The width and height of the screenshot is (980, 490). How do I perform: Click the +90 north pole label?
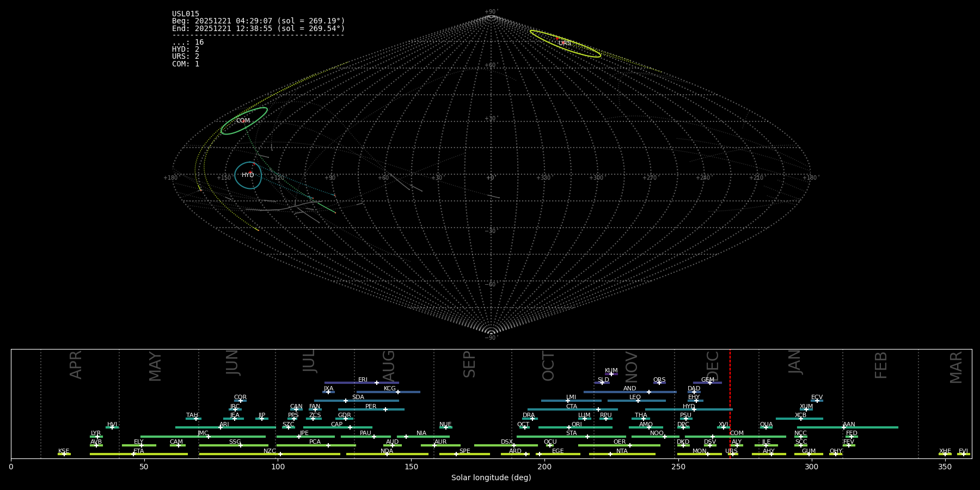(491, 12)
